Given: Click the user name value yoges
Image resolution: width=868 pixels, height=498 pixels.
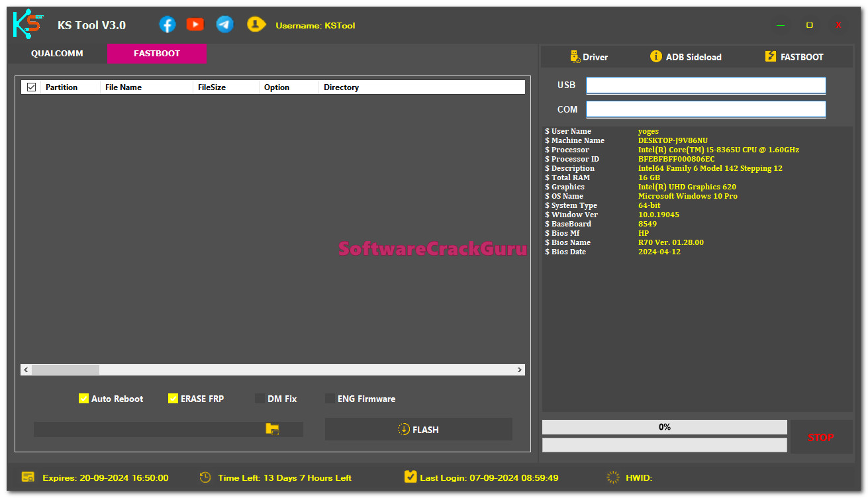Looking at the screenshot, I should pyautogui.click(x=648, y=131).
